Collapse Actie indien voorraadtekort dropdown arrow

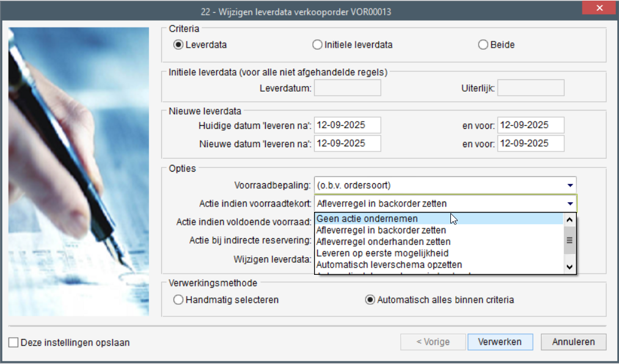coord(570,203)
